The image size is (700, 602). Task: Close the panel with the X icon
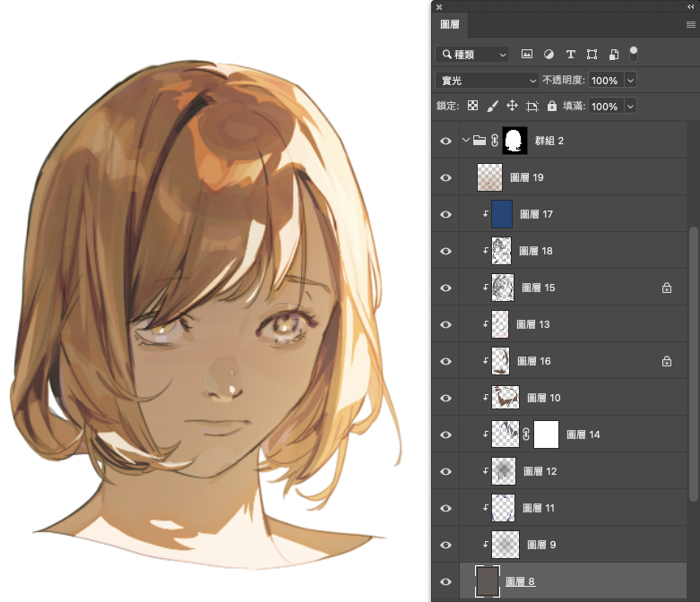439,6
